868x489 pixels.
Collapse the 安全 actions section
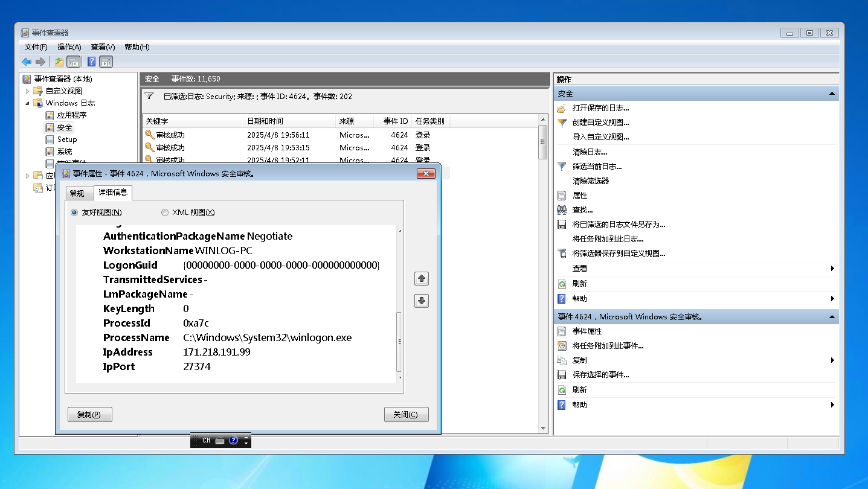click(832, 94)
